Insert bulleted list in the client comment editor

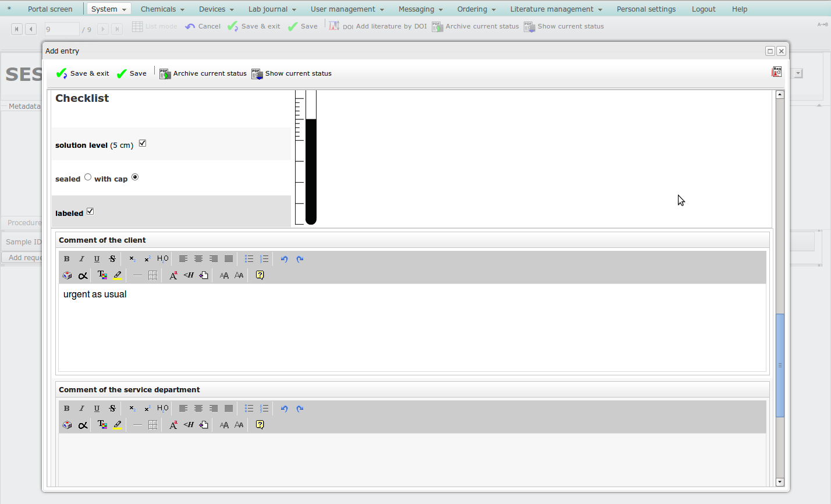(x=248, y=259)
